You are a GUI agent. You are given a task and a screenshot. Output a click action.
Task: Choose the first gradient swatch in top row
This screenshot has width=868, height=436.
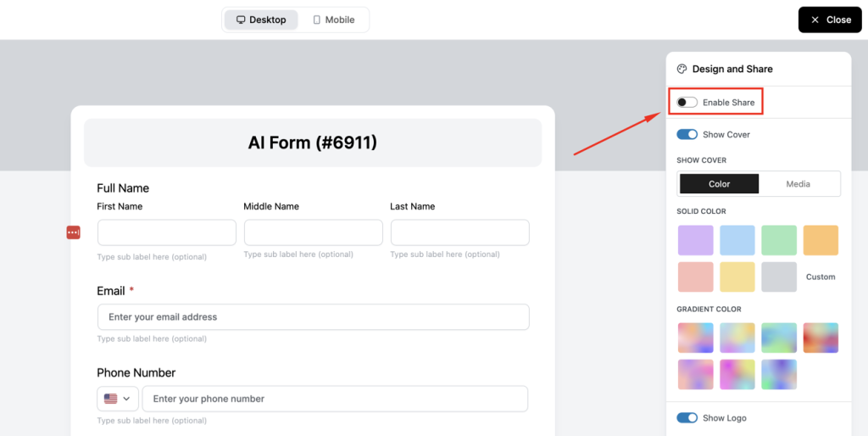click(695, 338)
